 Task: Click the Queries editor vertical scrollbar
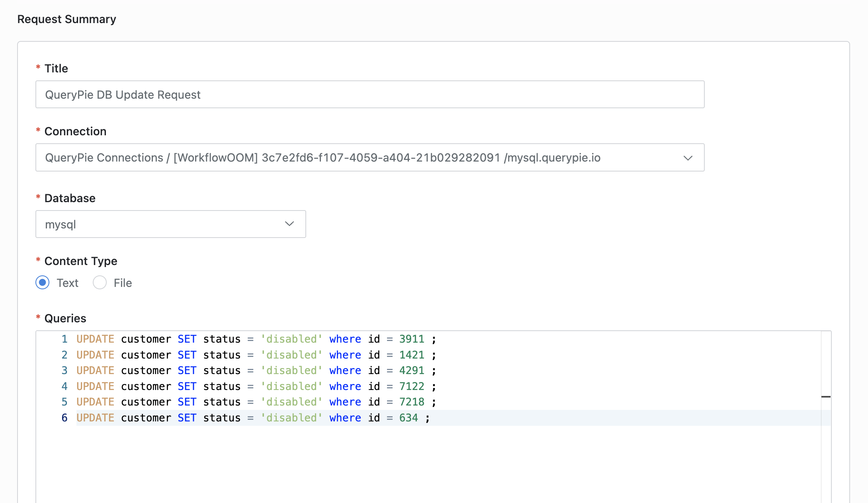[826, 417]
